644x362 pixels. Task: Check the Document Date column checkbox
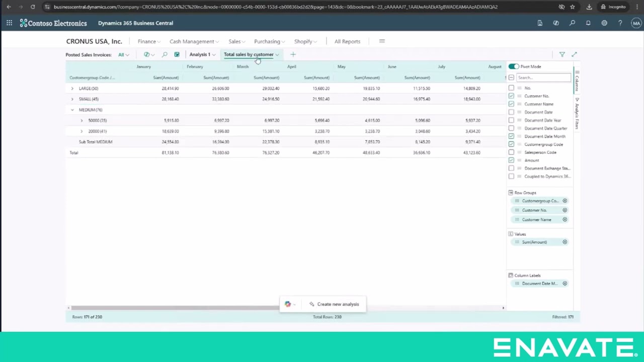pos(511,112)
